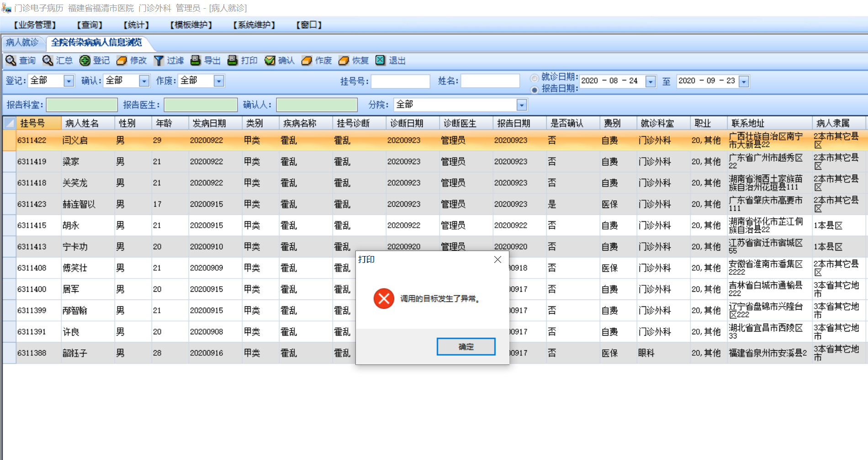Click the 确认 checkmark toolbar button

click(280, 60)
